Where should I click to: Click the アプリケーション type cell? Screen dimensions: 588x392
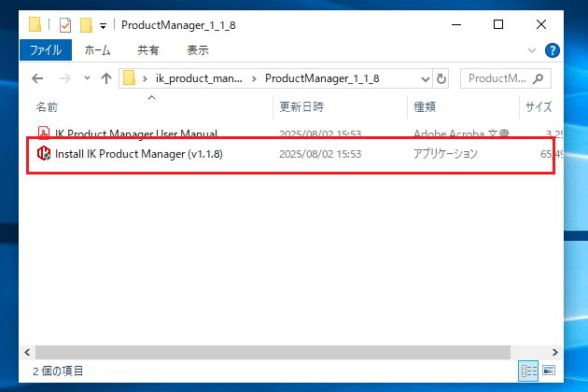click(x=445, y=154)
